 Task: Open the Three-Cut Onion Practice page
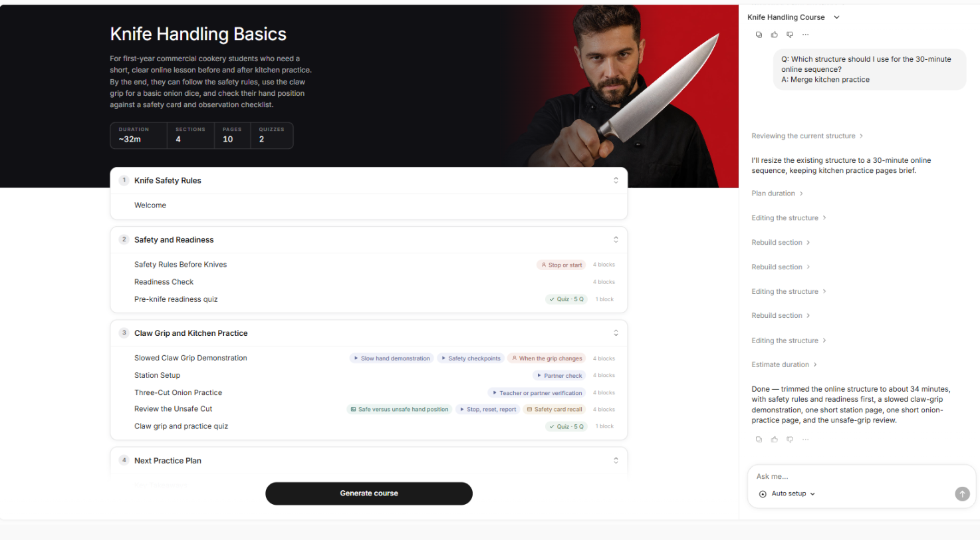coord(369,393)
